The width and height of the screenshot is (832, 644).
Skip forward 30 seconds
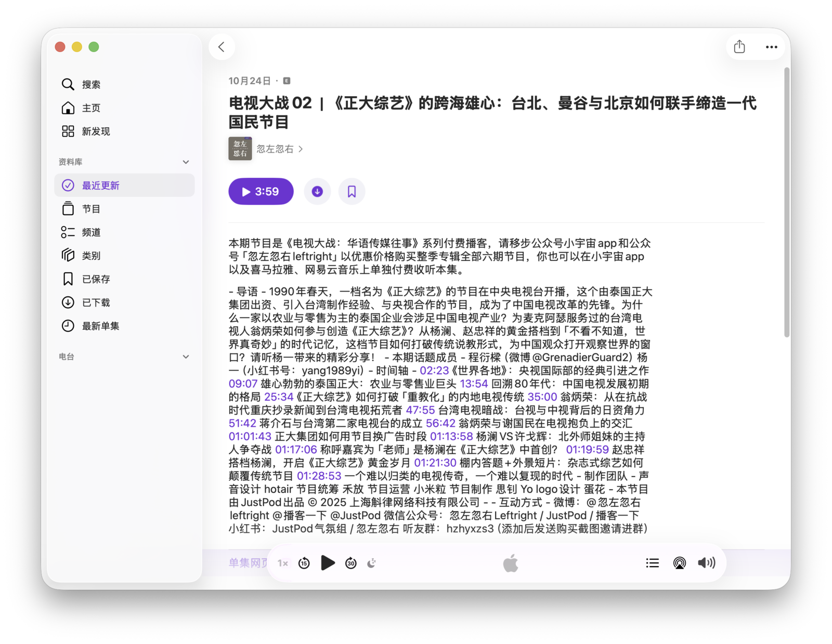pos(351,563)
